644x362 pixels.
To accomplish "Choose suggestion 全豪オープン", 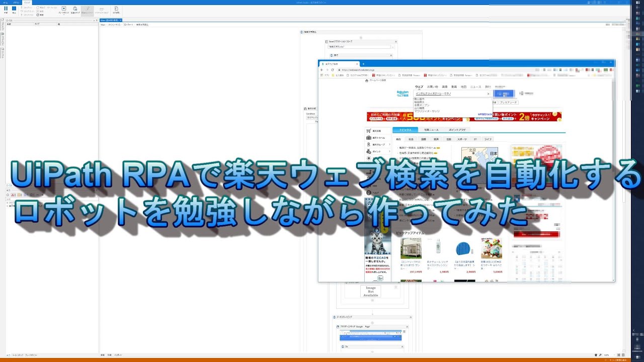I will 422,105.
